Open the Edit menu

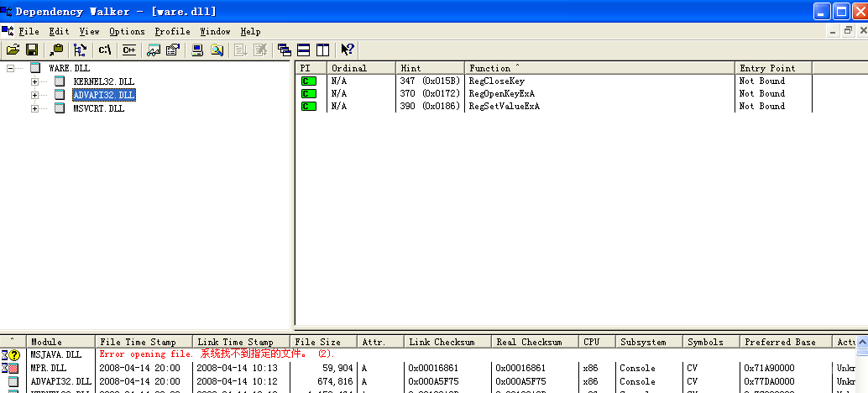pos(60,32)
